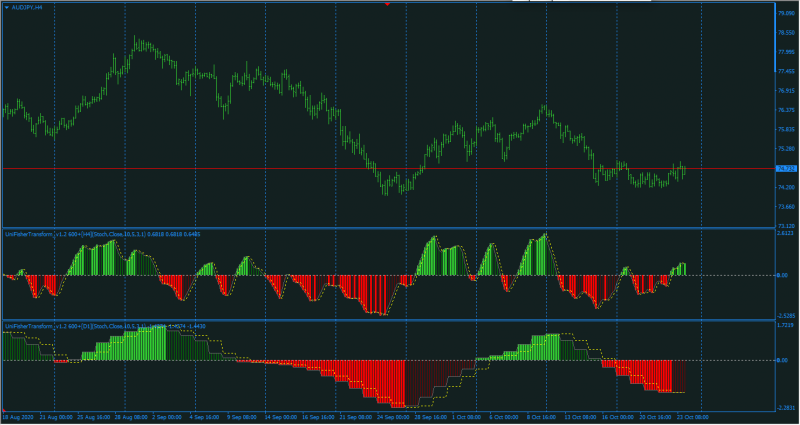800x425 pixels.
Task: Select the current price label 74.732
Action: [x=785, y=169]
